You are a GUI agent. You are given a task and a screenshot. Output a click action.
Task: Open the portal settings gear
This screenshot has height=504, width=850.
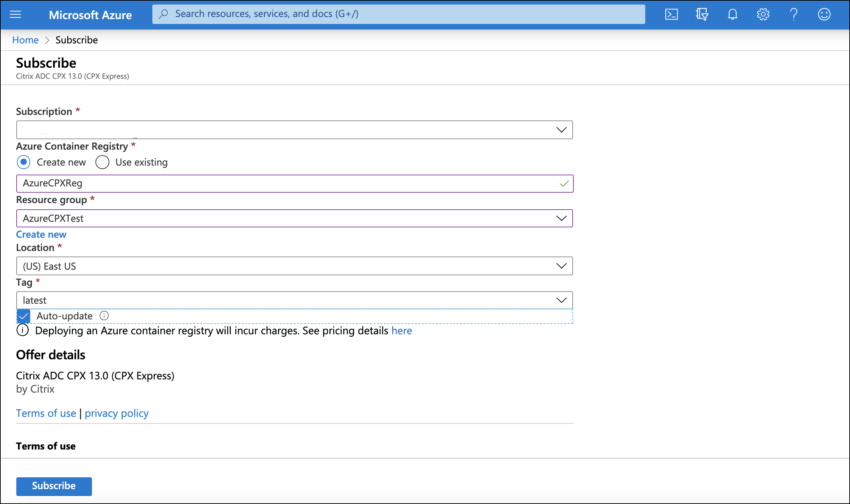coord(763,14)
